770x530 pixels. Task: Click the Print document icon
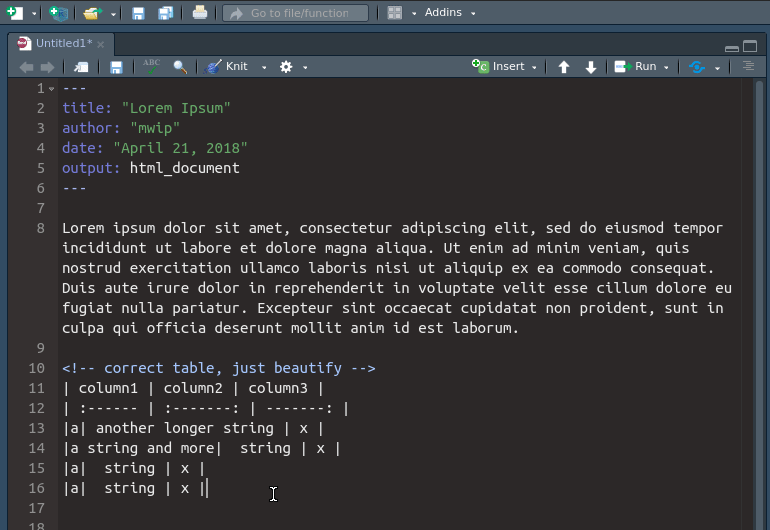[x=200, y=13]
